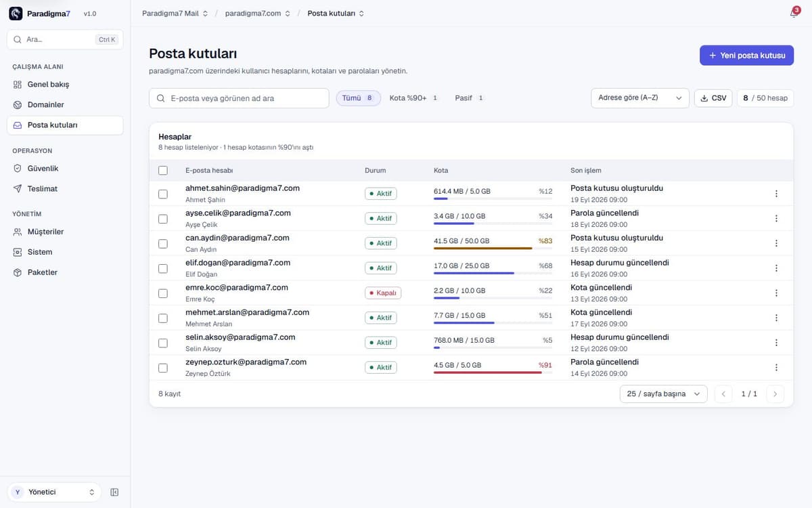
Task: Open the 25 / sayfa başına dropdown
Action: [663, 394]
